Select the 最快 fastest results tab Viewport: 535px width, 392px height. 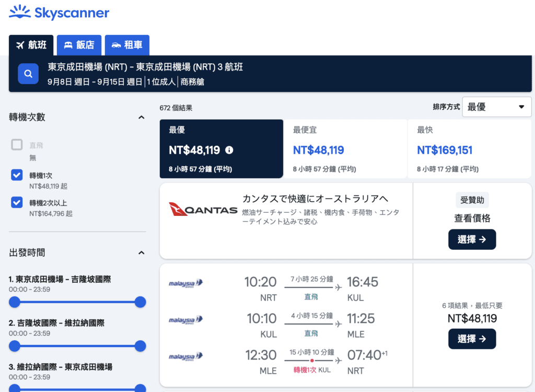(470, 148)
